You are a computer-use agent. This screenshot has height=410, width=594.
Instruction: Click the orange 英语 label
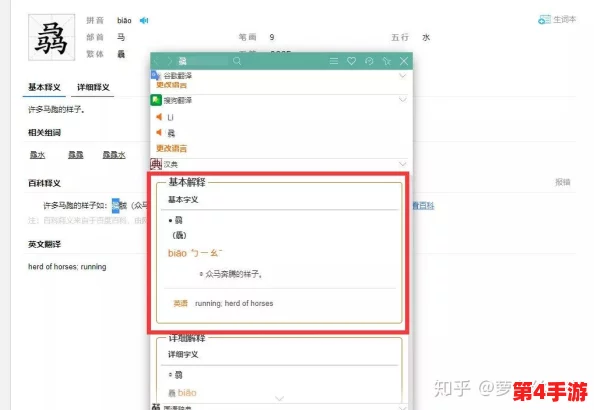point(180,303)
